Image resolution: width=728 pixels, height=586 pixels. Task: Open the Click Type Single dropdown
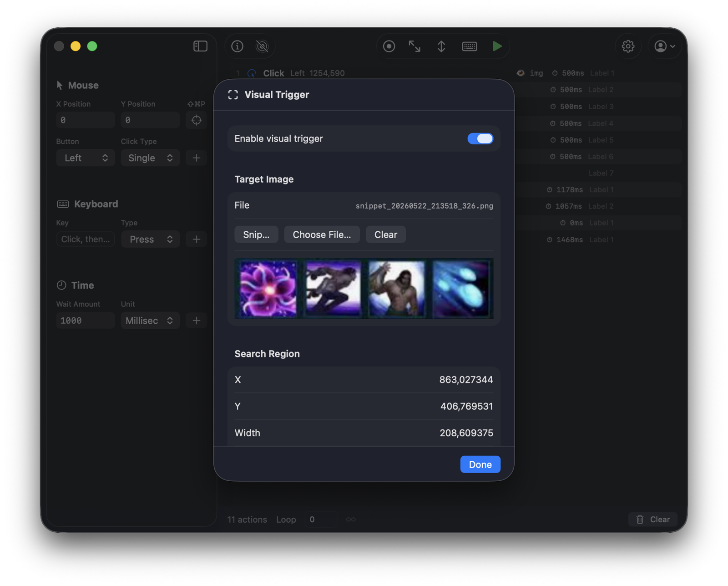150,158
